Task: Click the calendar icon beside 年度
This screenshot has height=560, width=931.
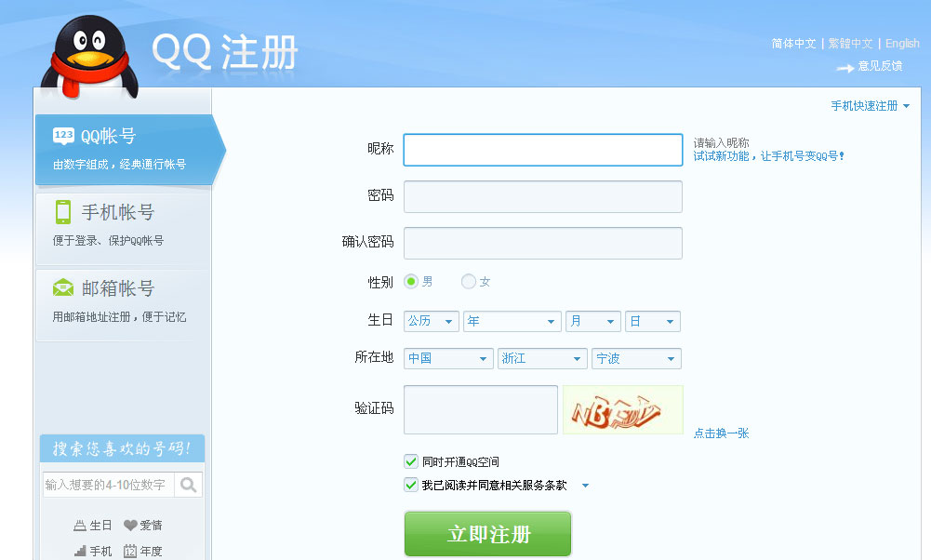Action: (130, 551)
